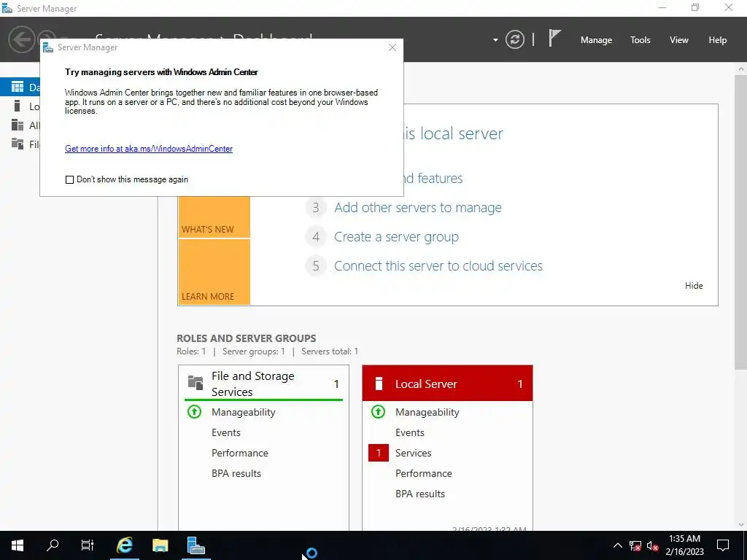This screenshot has width=747, height=560.
Task: Open Manageability under Local Server tile
Action: (427, 413)
